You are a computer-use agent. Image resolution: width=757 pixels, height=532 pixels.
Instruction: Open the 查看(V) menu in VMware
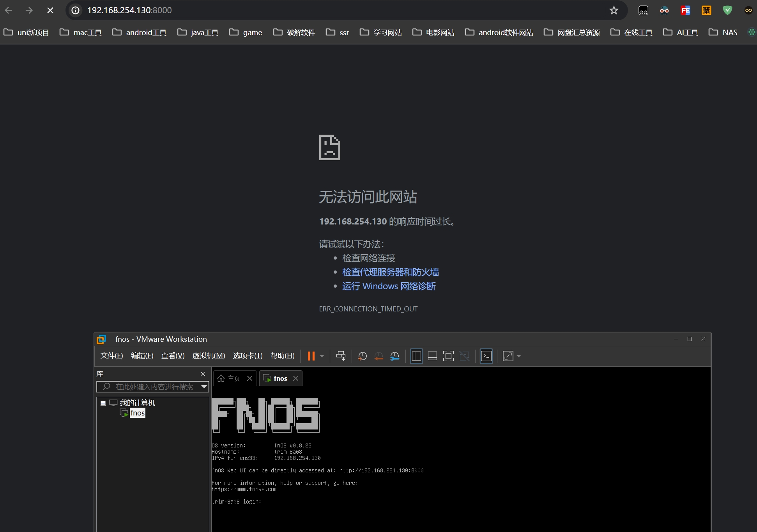point(173,355)
